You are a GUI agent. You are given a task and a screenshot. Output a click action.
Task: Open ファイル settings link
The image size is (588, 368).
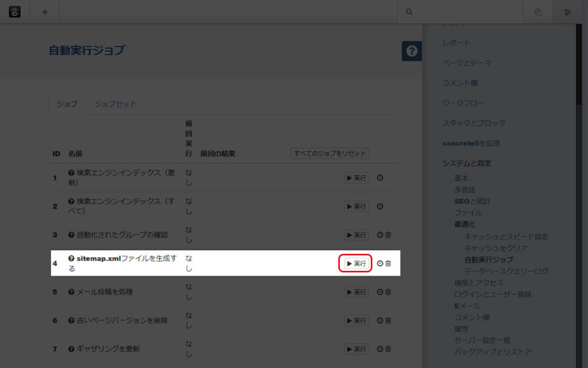pos(469,213)
